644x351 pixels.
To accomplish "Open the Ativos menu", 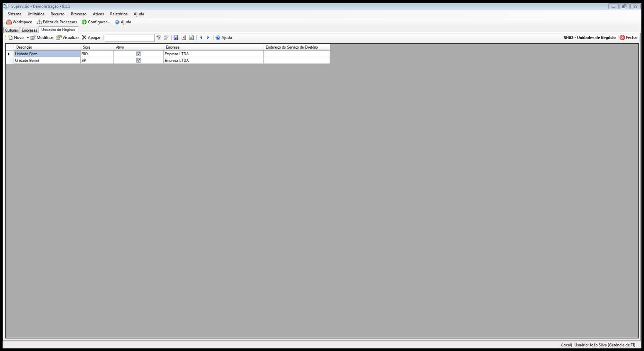I will tap(99, 14).
